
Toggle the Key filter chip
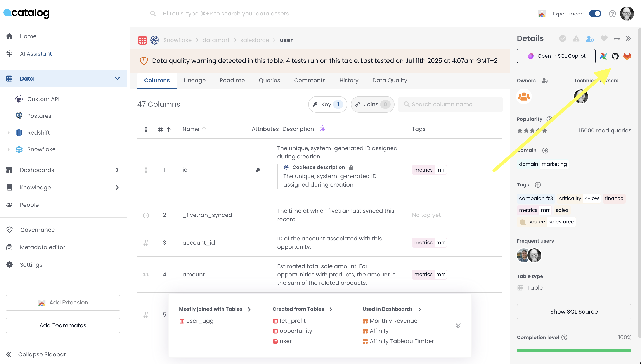click(327, 104)
